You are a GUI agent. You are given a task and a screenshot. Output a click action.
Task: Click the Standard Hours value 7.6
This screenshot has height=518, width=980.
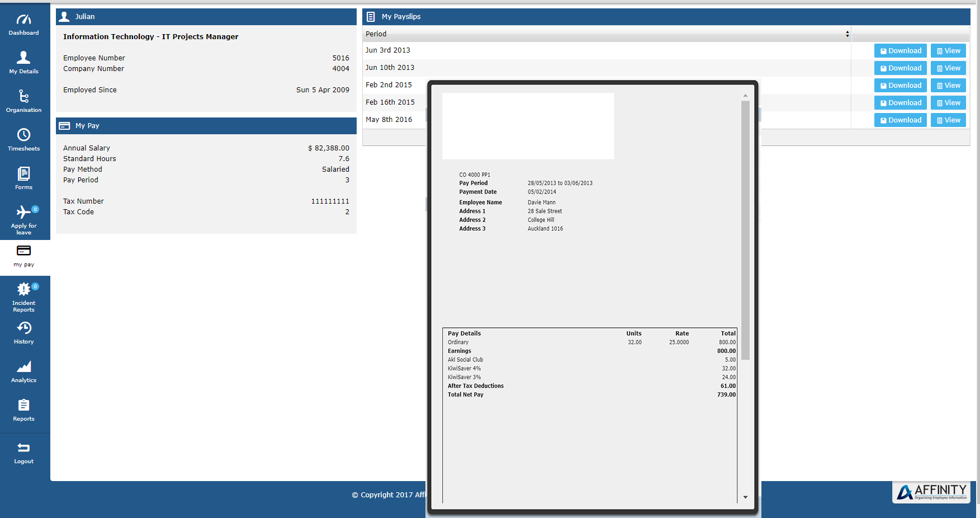(344, 159)
